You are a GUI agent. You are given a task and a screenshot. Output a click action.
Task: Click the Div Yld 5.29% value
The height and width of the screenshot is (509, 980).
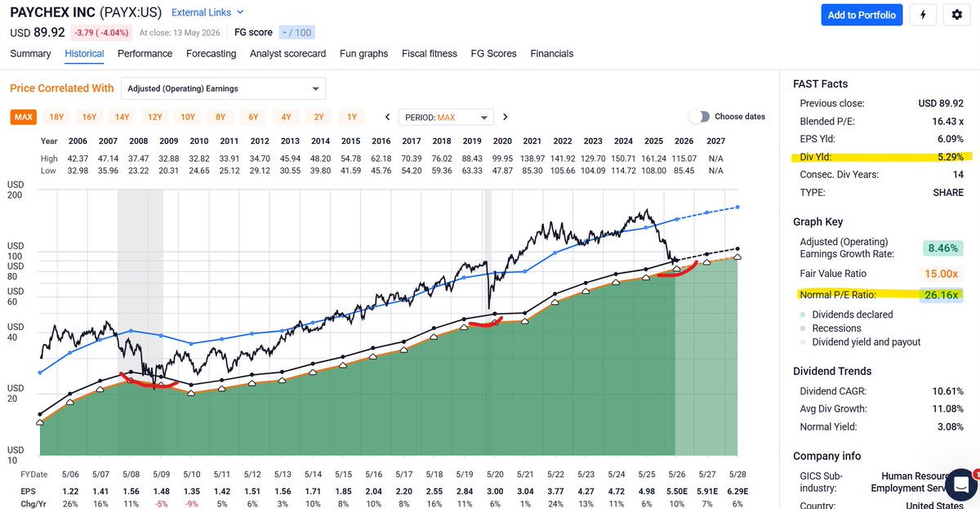click(949, 157)
